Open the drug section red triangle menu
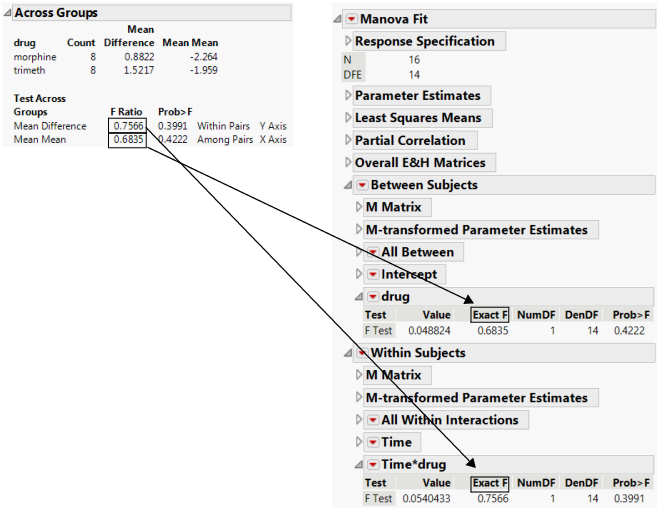Image resolution: width=659 pixels, height=510 pixels. (373, 296)
